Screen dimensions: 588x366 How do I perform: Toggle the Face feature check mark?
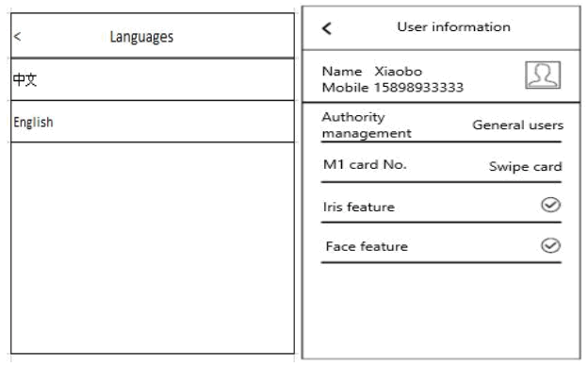(550, 245)
